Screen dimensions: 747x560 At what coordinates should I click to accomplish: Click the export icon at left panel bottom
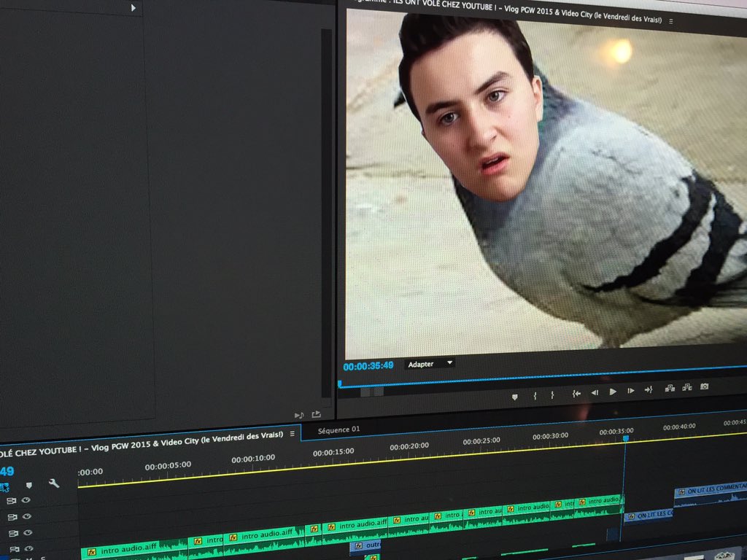[316, 415]
